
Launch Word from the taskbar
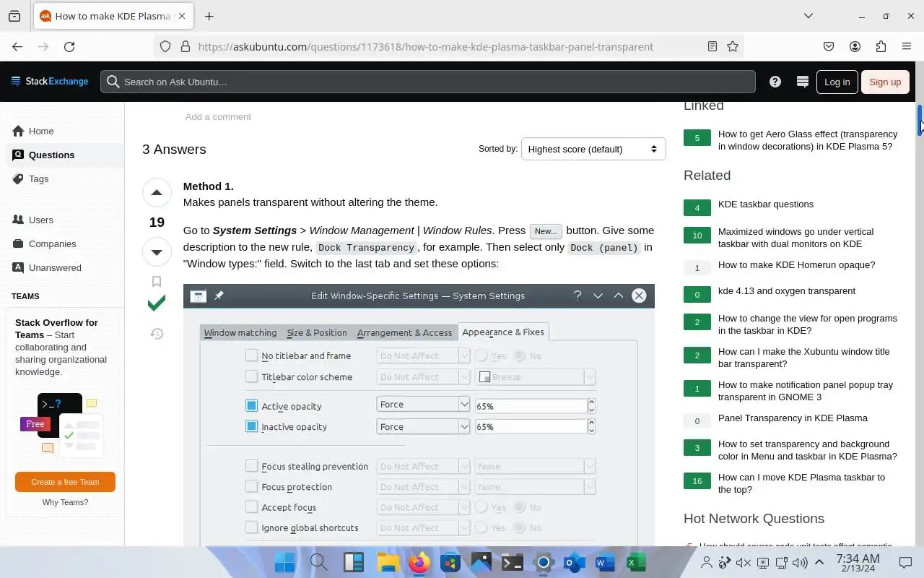(605, 562)
